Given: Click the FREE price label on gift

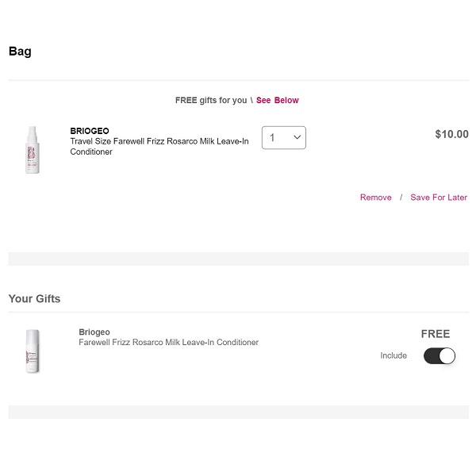Looking at the screenshot, I should pyautogui.click(x=436, y=334).
